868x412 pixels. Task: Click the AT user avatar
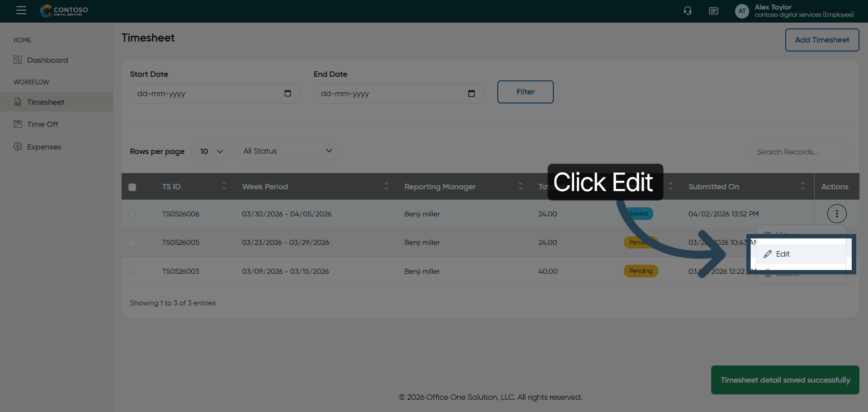click(x=742, y=11)
